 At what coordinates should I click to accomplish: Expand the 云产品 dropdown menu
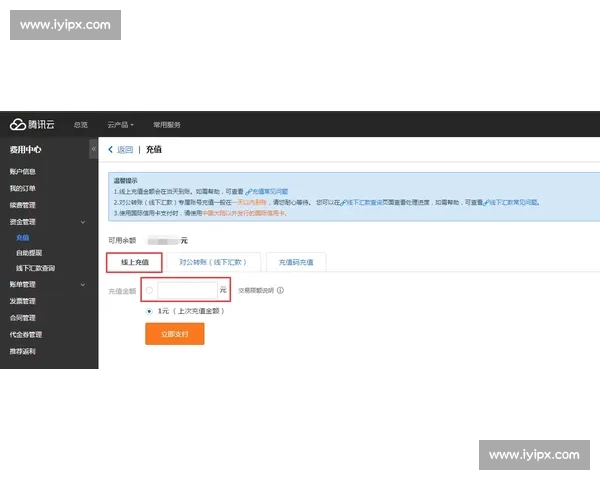tap(121, 125)
